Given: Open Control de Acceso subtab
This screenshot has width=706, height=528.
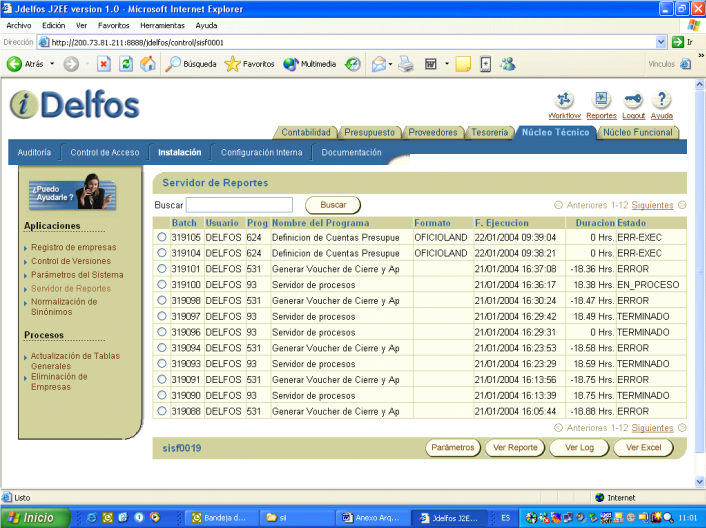Looking at the screenshot, I should pyautogui.click(x=104, y=153).
